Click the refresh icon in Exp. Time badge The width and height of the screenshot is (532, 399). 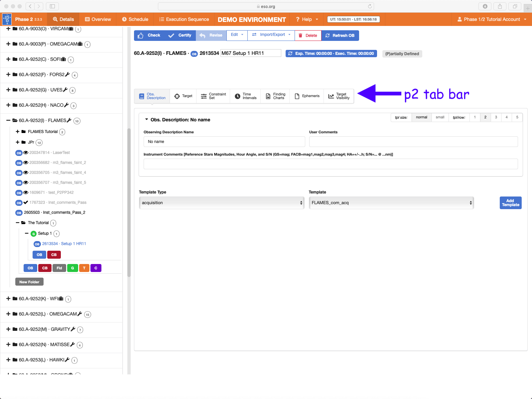click(x=290, y=54)
